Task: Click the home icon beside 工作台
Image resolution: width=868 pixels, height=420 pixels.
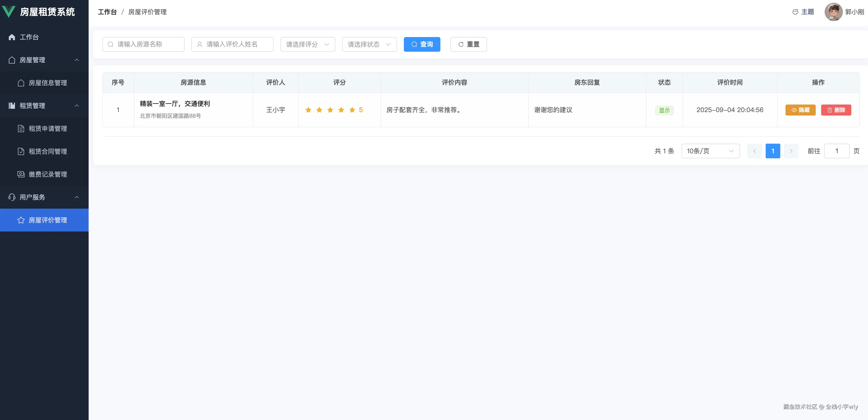Action: pyautogui.click(x=11, y=37)
